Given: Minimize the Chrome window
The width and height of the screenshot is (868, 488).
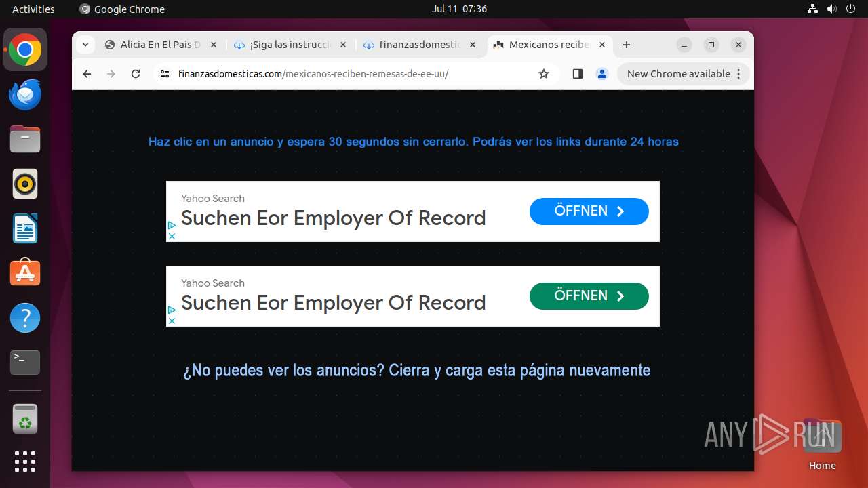Looking at the screenshot, I should pyautogui.click(x=684, y=45).
